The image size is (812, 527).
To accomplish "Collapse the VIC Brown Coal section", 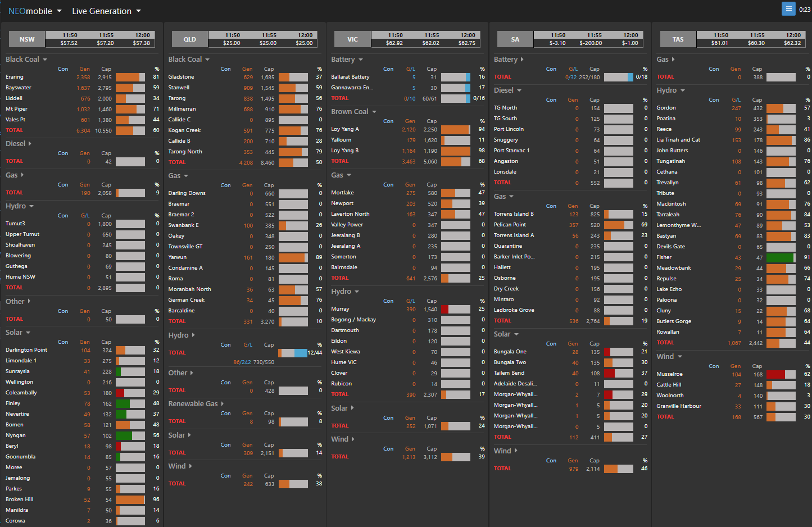I will pyautogui.click(x=353, y=112).
